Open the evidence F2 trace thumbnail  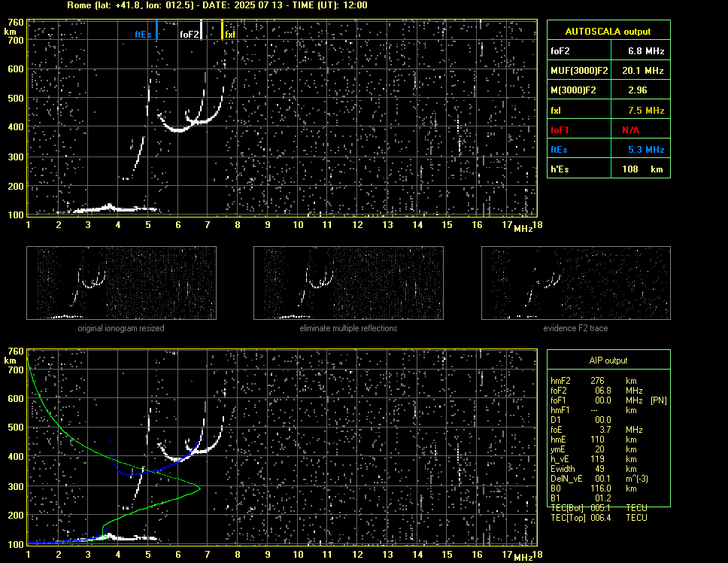click(x=576, y=283)
